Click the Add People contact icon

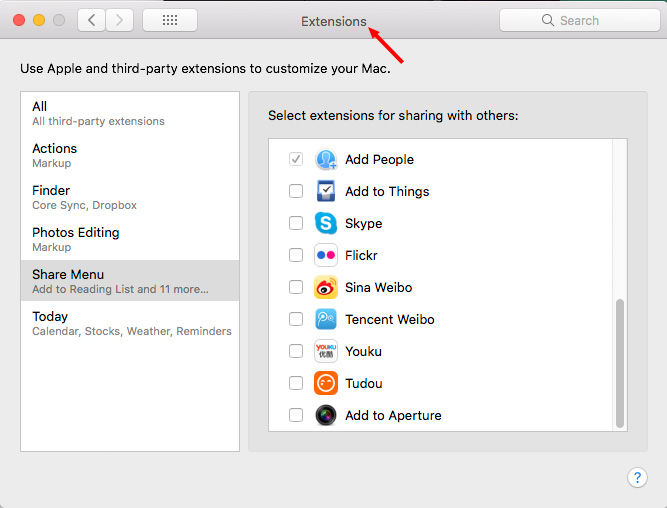point(326,160)
